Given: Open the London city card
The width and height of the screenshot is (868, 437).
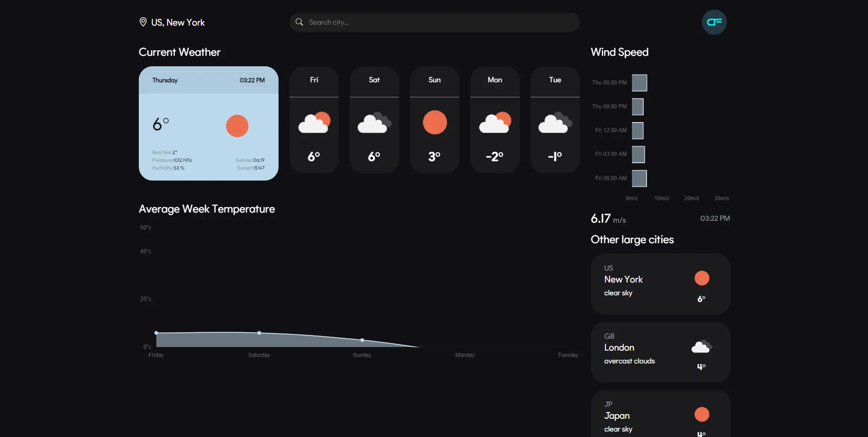Looking at the screenshot, I should point(661,352).
